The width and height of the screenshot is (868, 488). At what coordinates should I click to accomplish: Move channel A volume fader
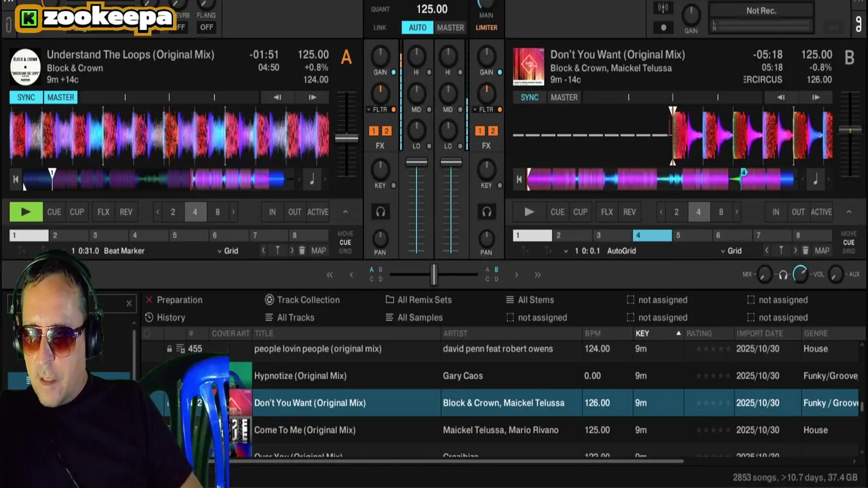416,163
